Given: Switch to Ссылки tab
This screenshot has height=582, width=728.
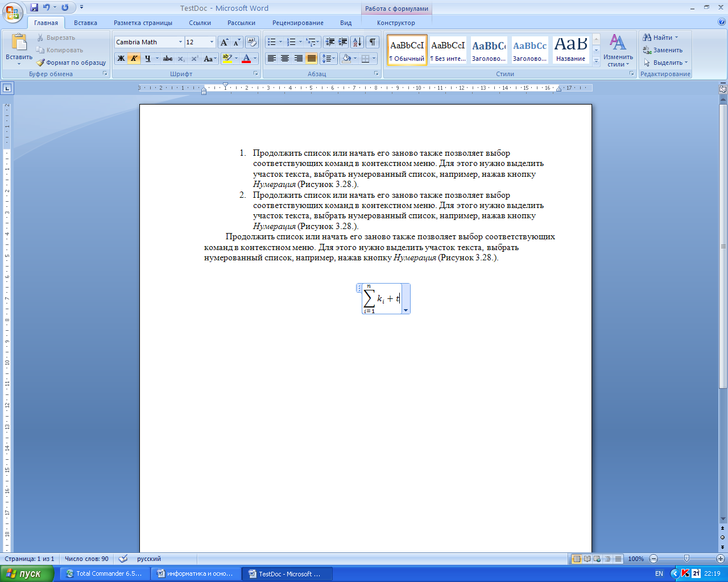Looking at the screenshot, I should pos(200,23).
